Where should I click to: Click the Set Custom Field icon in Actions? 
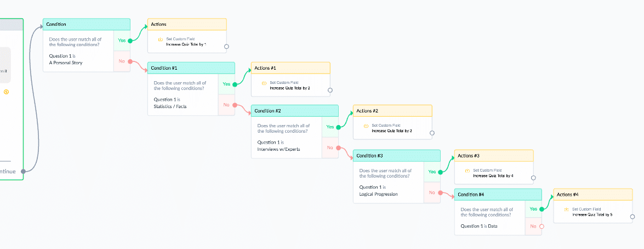(x=161, y=39)
